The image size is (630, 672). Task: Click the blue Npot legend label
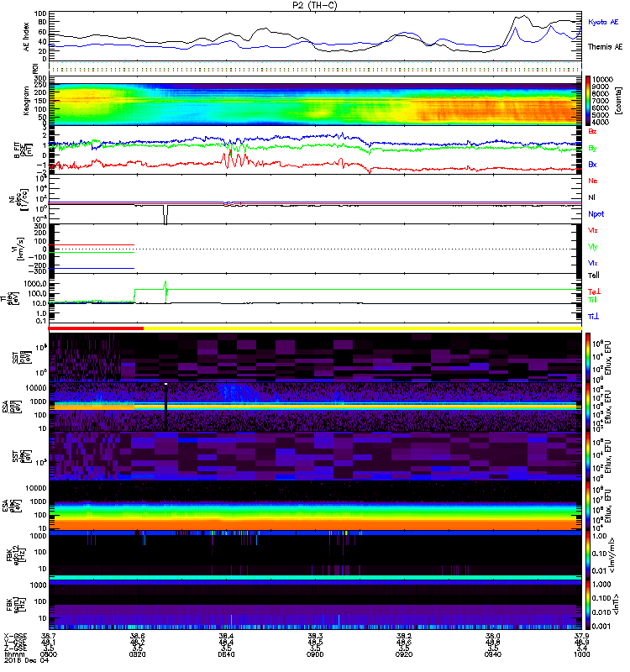[x=595, y=214]
